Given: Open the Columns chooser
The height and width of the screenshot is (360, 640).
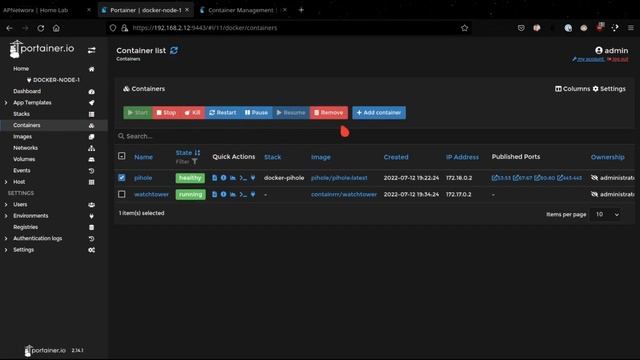Looking at the screenshot, I should coord(572,89).
